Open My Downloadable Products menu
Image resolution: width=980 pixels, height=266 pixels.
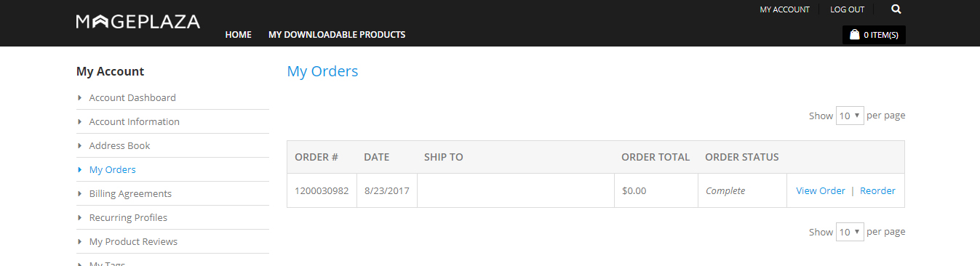337,34
